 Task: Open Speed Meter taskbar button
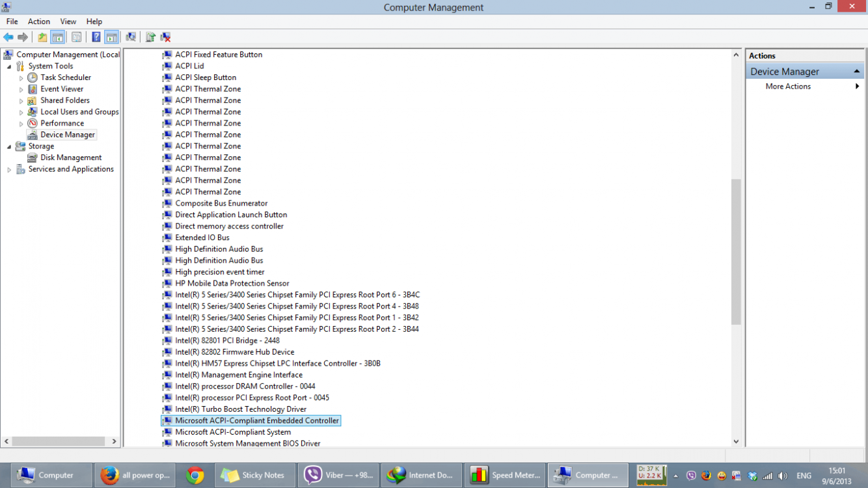point(506,475)
